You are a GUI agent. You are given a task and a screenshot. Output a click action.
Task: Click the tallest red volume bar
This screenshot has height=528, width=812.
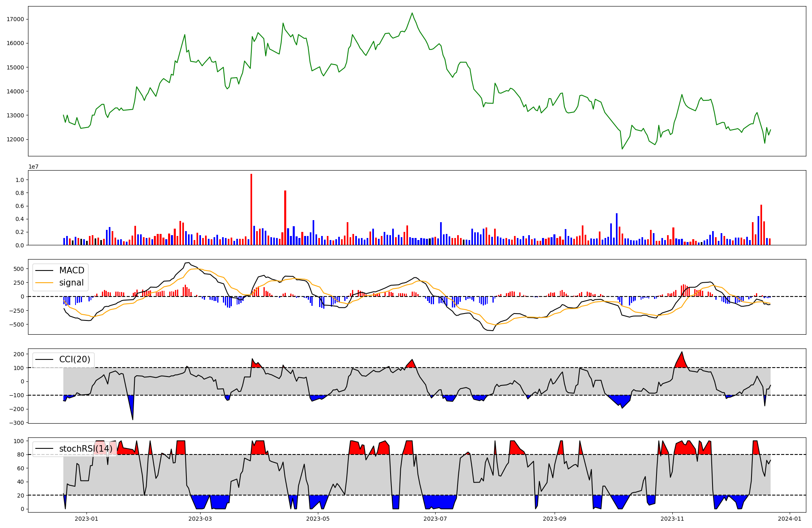[251, 209]
